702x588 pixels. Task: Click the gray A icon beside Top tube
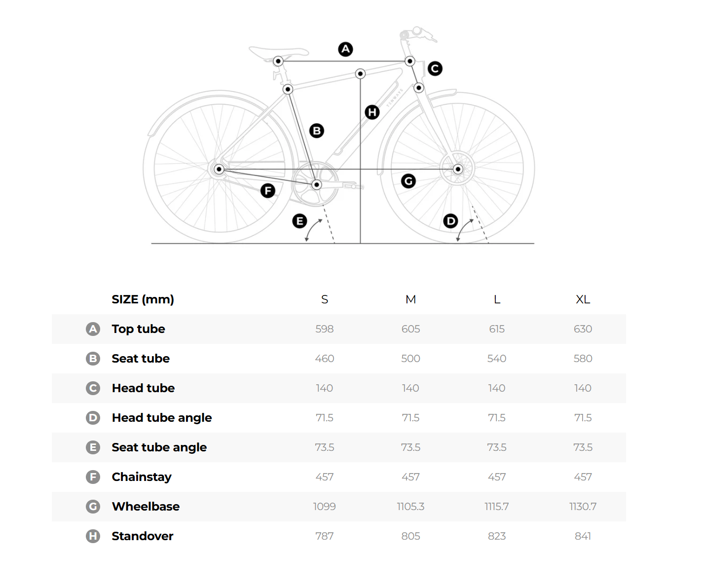pyautogui.click(x=93, y=329)
